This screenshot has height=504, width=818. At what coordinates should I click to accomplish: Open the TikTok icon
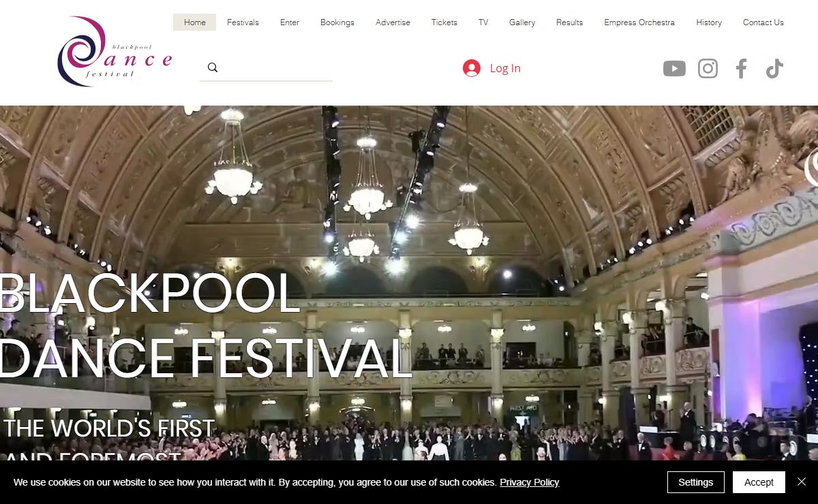774,68
